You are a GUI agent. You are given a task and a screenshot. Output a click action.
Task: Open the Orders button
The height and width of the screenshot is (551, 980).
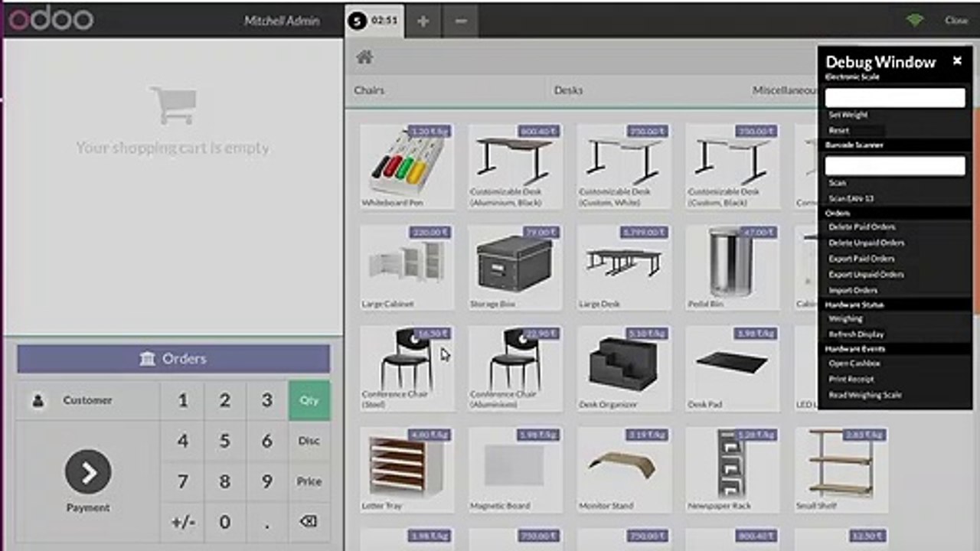(x=174, y=358)
